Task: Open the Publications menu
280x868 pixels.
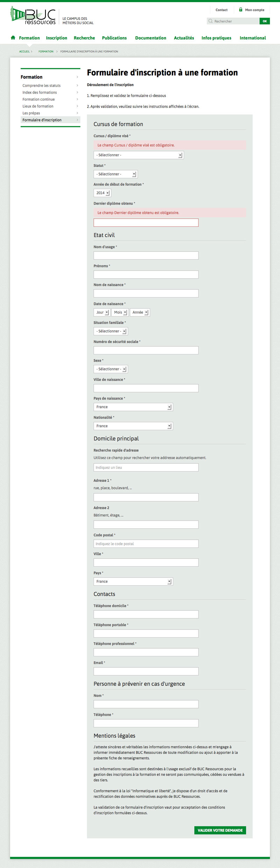Action: pyautogui.click(x=114, y=38)
